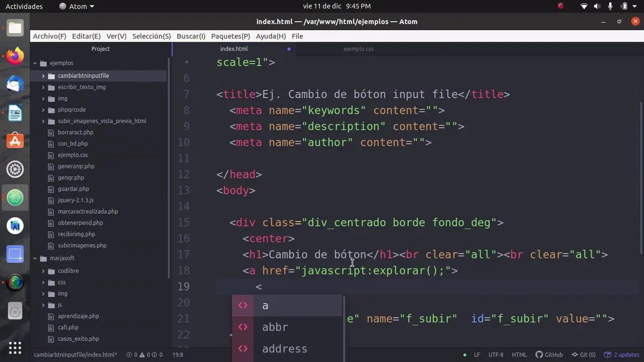Toggle the microphone indicator in the top bar

pos(610,6)
